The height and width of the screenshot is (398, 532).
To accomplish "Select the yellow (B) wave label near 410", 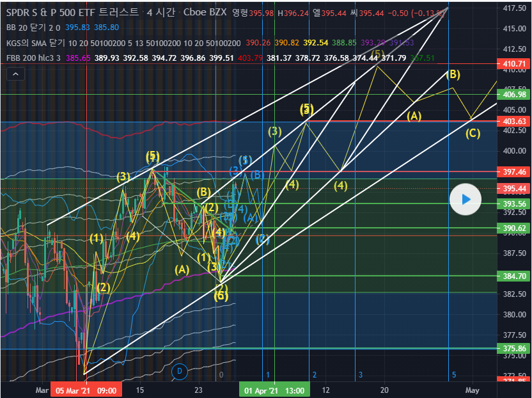I will 452,74.
